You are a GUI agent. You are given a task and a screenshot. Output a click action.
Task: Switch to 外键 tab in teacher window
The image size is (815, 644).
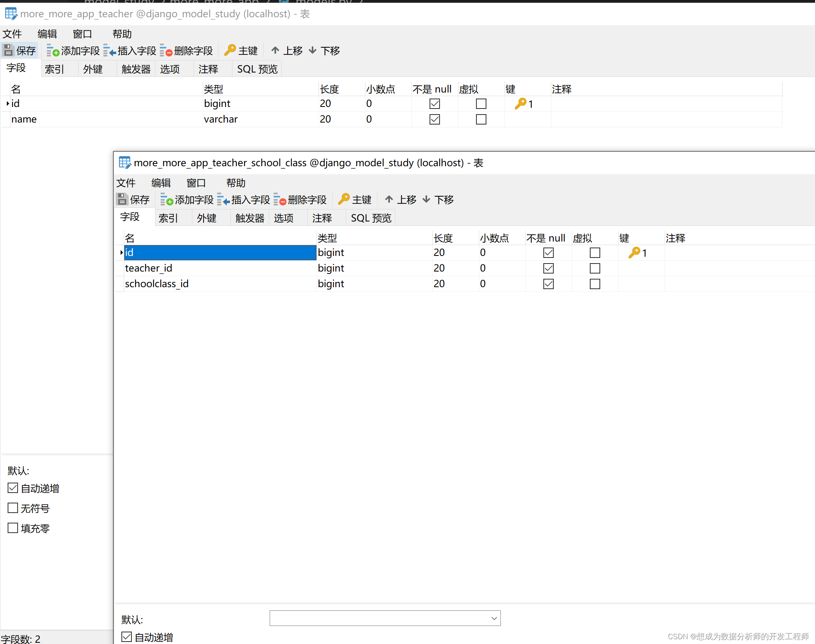click(x=98, y=69)
